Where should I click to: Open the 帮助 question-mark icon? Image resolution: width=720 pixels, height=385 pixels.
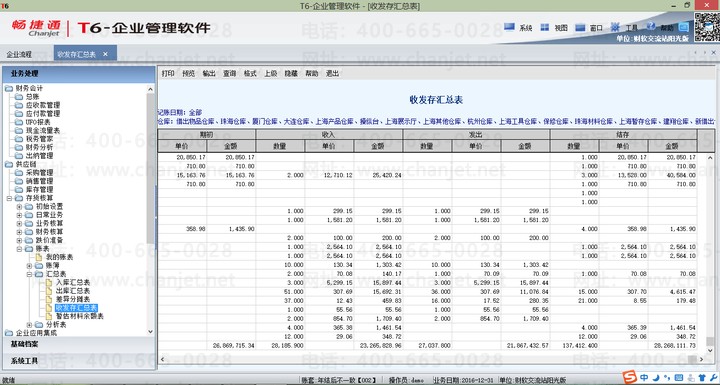(651, 26)
